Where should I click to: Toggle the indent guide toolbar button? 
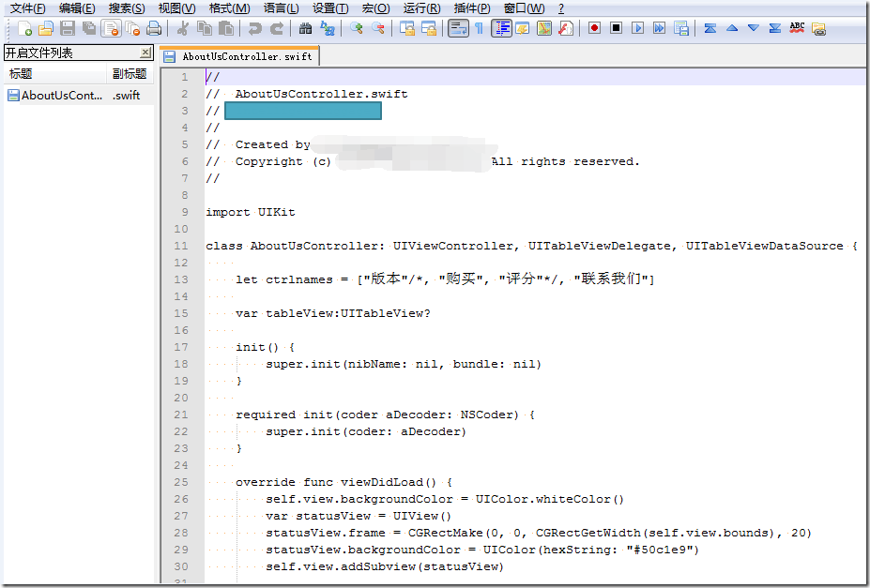pyautogui.click(x=501, y=28)
